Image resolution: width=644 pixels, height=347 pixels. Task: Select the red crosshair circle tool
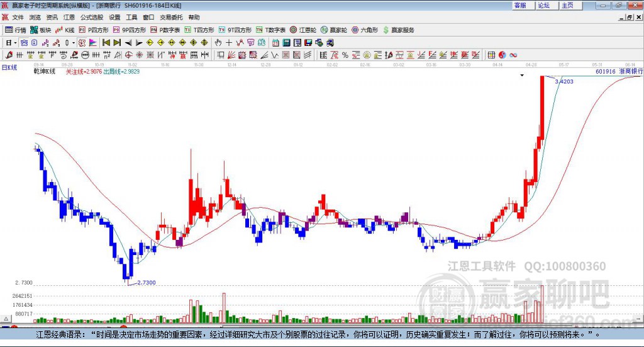pyautogui.click(x=128, y=55)
